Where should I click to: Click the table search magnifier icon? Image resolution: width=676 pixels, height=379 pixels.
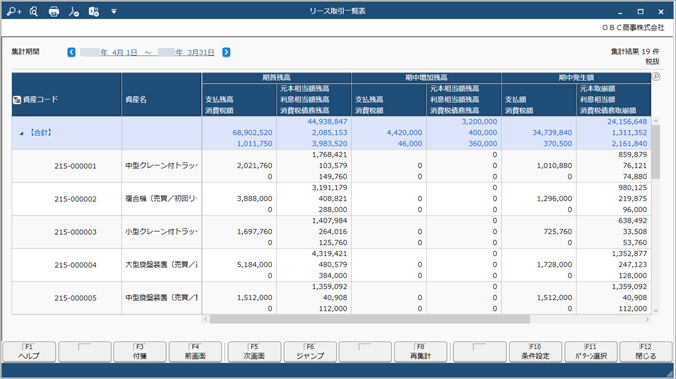pos(656,77)
